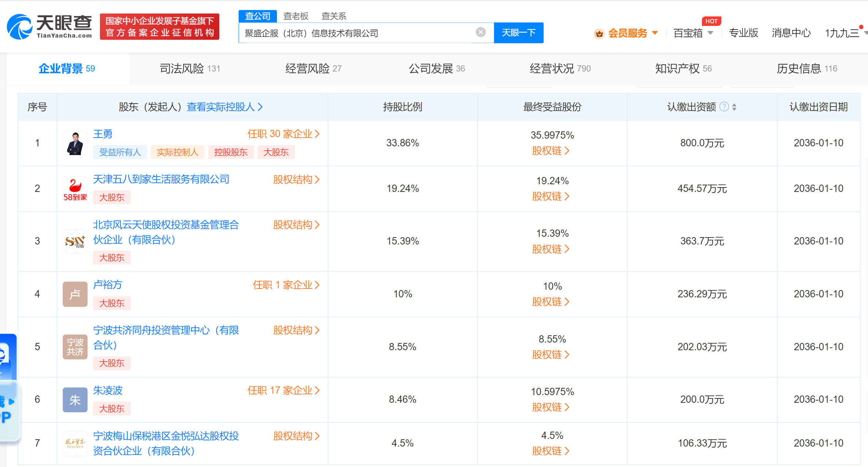The image size is (868, 467).
Task: Select the 知识产权 tab
Action: [x=683, y=69]
